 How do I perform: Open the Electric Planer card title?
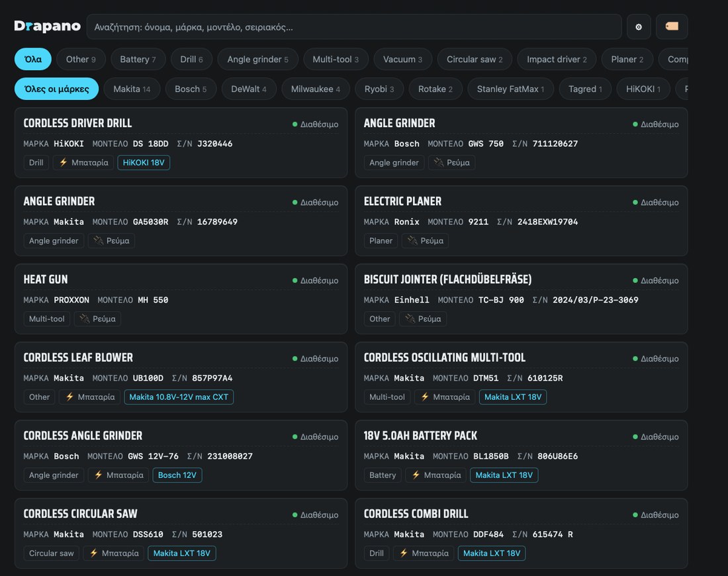pyautogui.click(x=402, y=201)
